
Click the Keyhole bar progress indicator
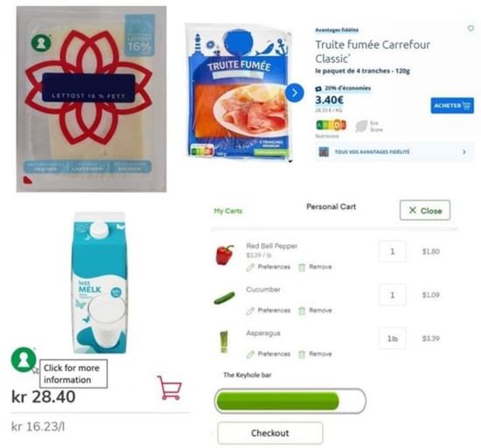coord(289,401)
